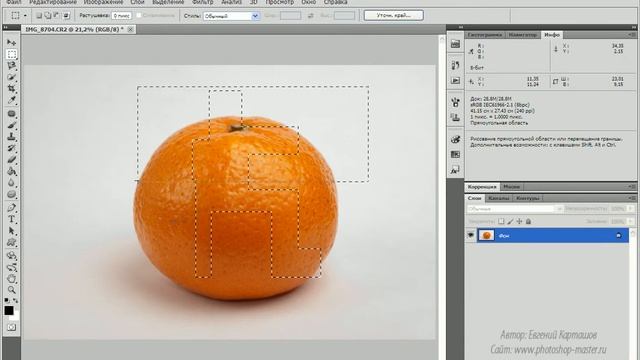
Task: Switch to the Контуры tab
Action: (528, 198)
